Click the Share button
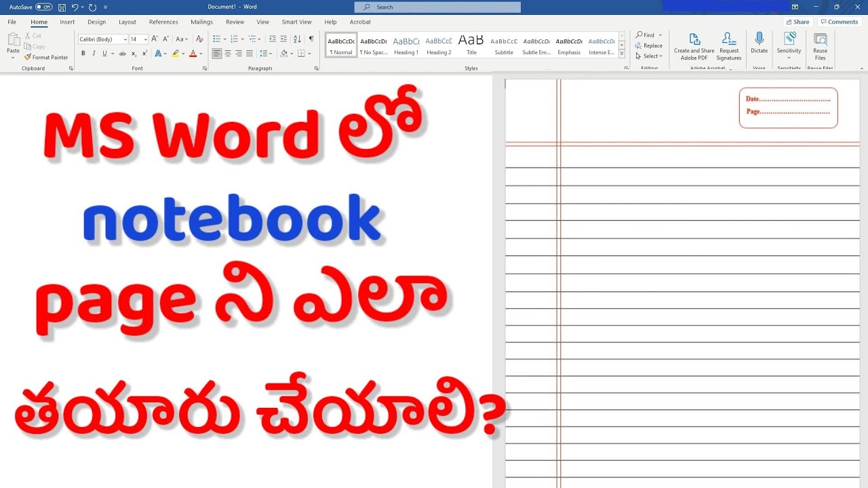This screenshot has height=488, width=868. click(x=797, y=22)
